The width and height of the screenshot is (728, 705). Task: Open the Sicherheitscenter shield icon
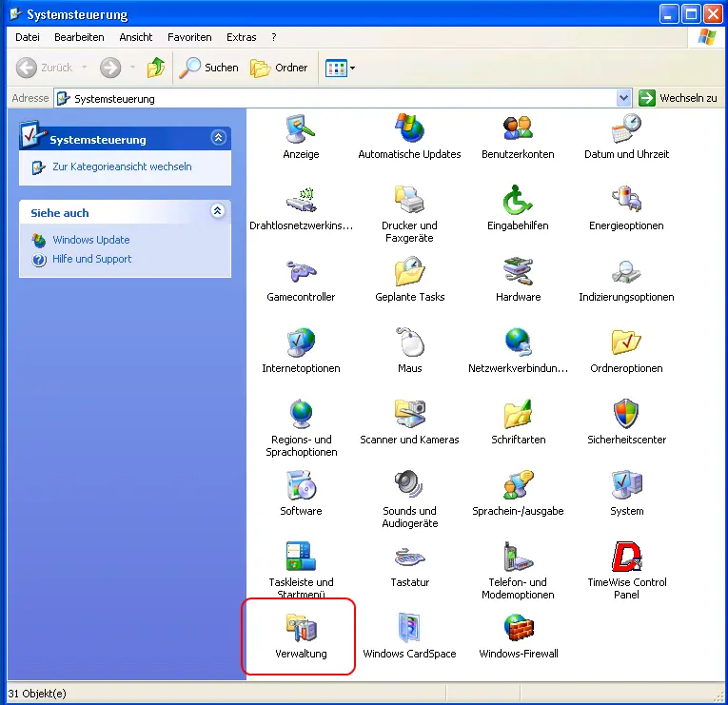pos(626,414)
